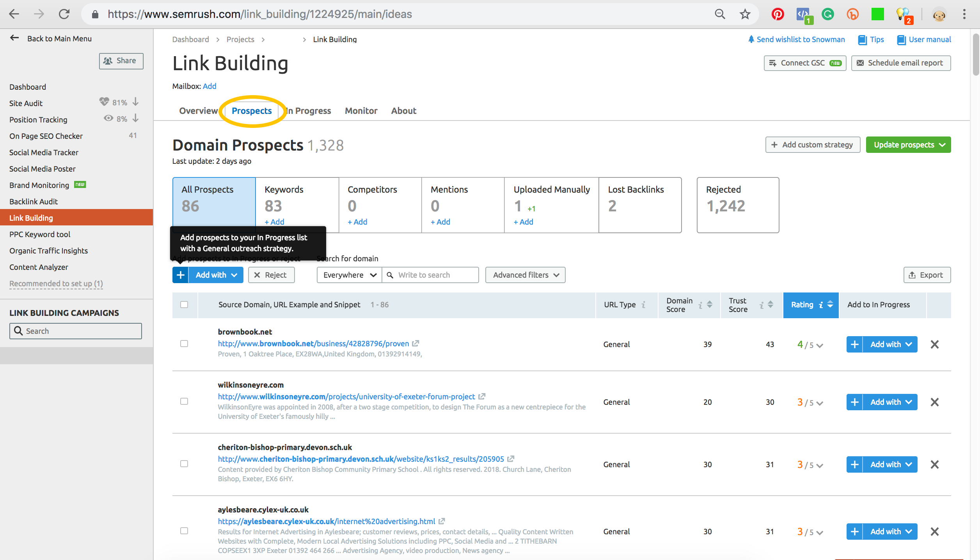Check cheriton-bishop-primary row checkbox
The image size is (980, 560).
[184, 464]
